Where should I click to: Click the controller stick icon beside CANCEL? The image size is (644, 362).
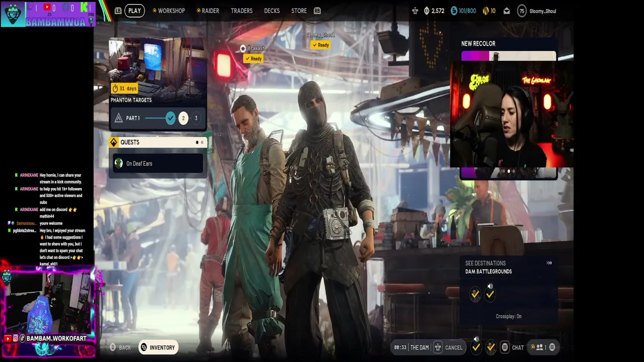(438, 347)
